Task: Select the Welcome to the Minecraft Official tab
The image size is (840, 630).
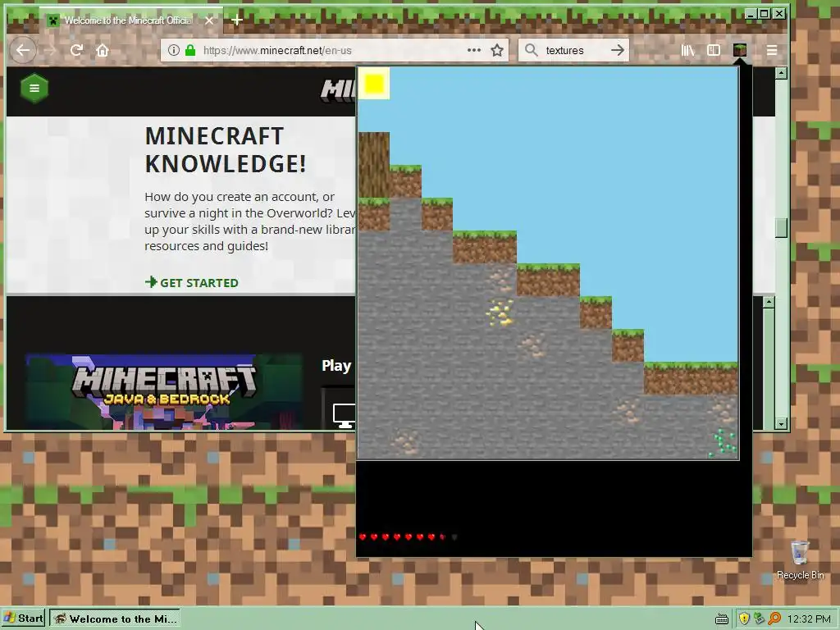Action: [x=127, y=21]
